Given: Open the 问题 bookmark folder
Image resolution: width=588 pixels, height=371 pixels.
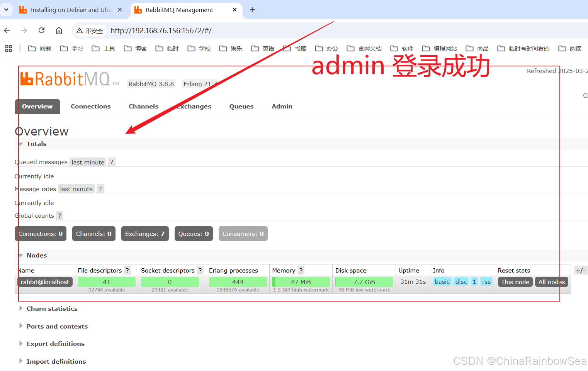Looking at the screenshot, I should pos(40,48).
